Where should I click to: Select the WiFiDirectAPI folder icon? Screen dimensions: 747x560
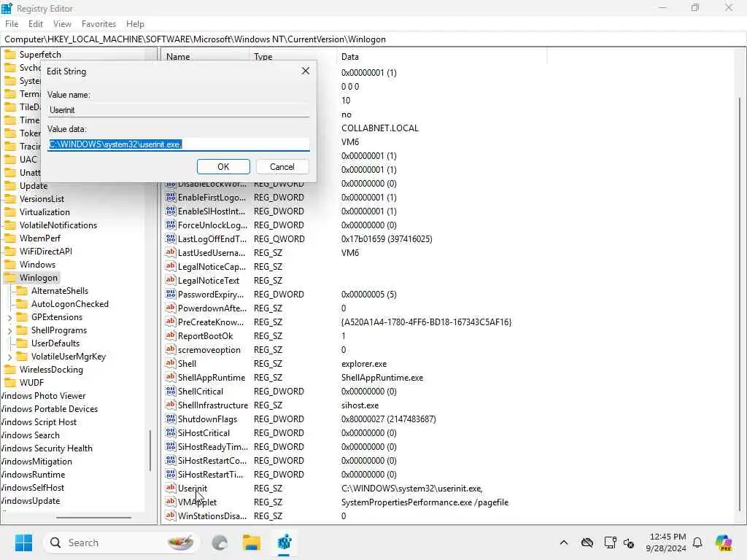point(10,252)
